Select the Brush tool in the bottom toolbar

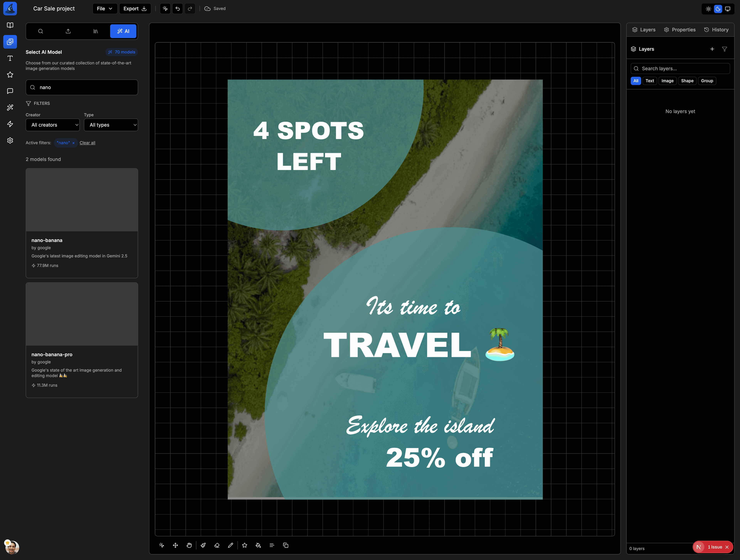(203, 545)
